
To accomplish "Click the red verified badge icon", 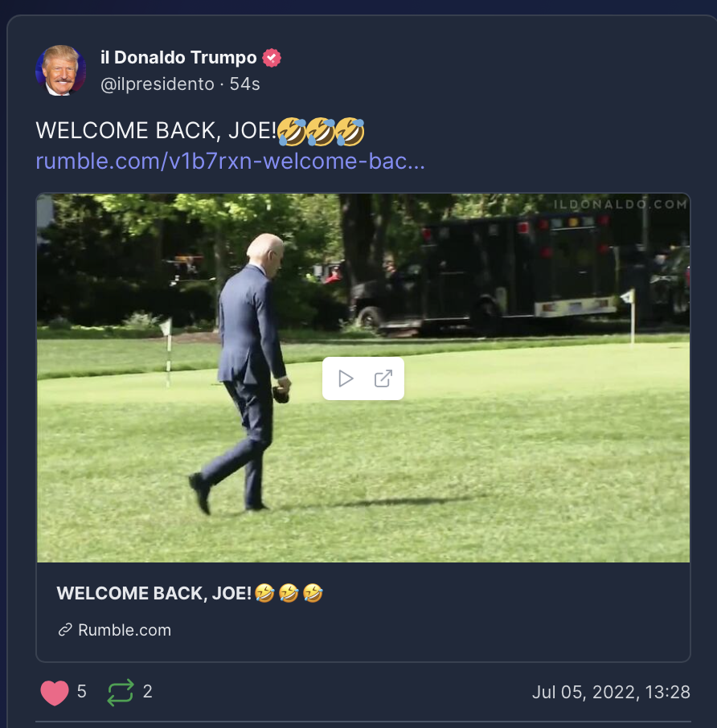I will coord(271,58).
